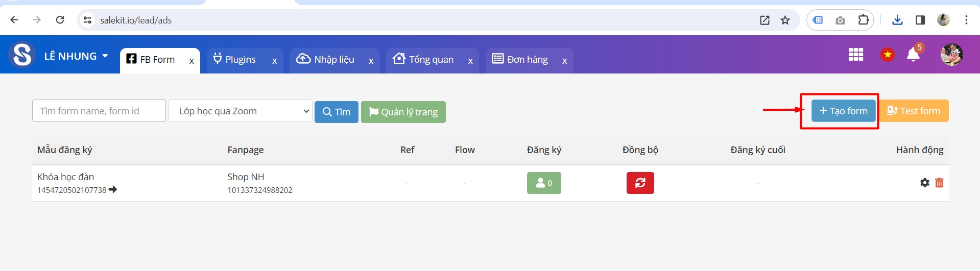Click the Tạo form button
Image resolution: width=980 pixels, height=271 pixels.
[843, 111]
